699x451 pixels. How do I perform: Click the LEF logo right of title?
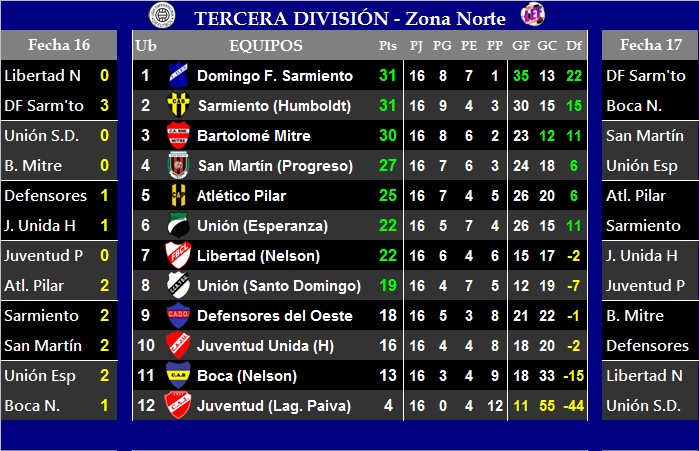[533, 15]
